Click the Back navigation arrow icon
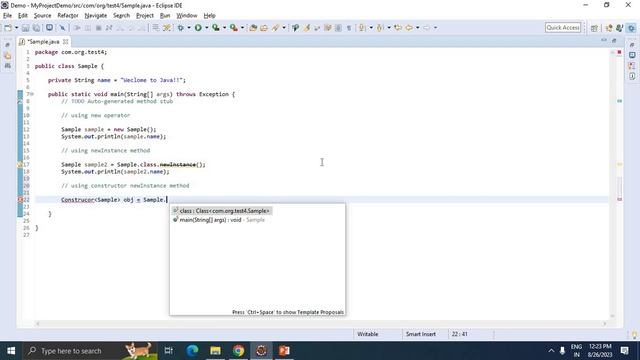 point(409,28)
